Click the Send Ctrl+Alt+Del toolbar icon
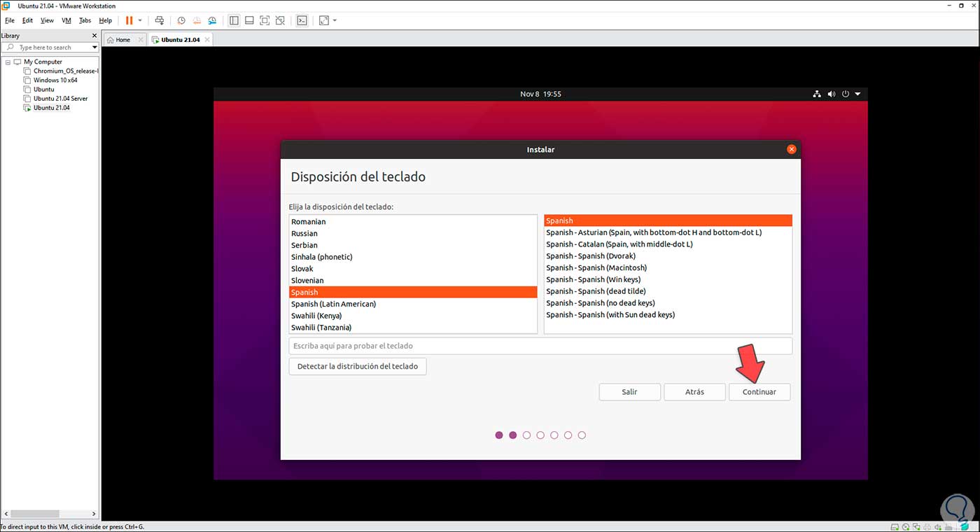This screenshot has width=980, height=532. (160, 20)
